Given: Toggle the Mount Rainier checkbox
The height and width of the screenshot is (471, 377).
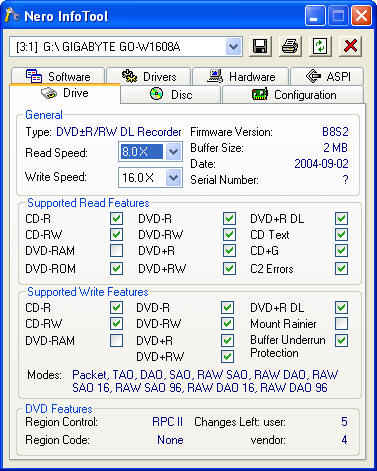Looking at the screenshot, I should [342, 323].
